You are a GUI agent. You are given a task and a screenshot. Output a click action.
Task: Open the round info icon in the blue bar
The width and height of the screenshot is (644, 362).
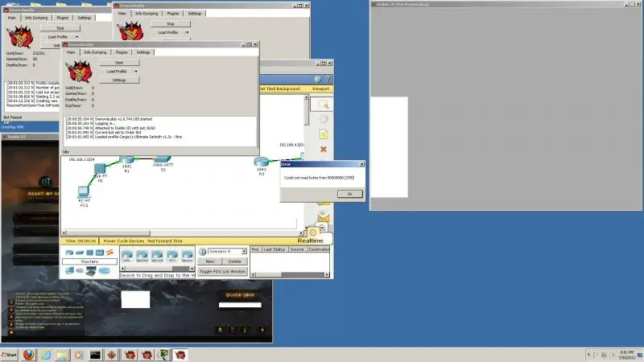(317, 79)
